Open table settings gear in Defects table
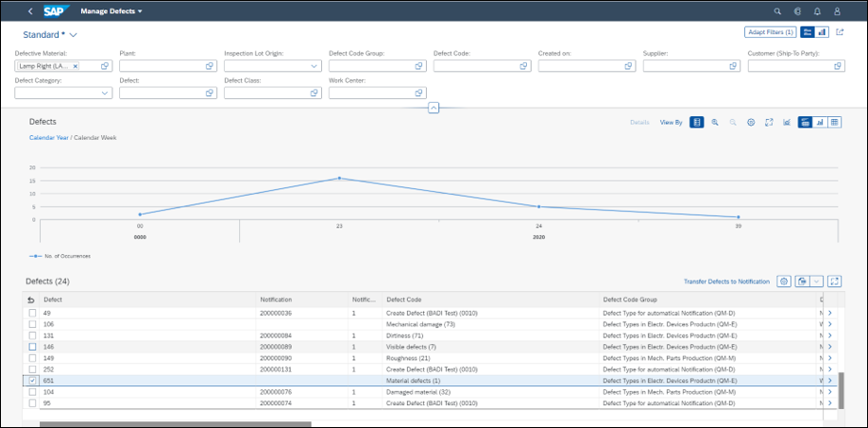The image size is (868, 428). [x=784, y=282]
